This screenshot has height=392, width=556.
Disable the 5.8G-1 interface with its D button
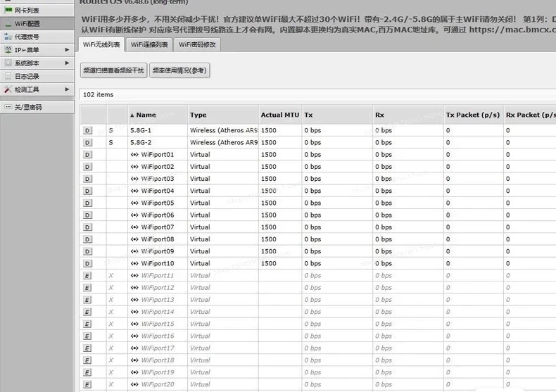pos(87,130)
